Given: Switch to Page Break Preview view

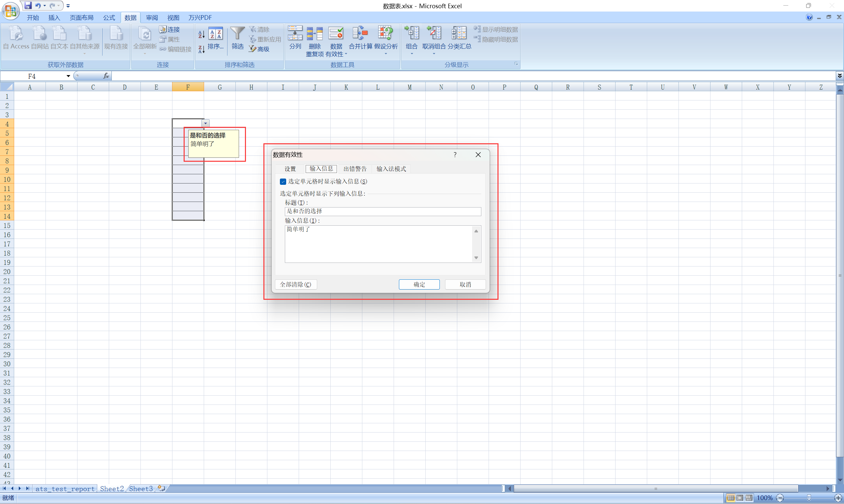Looking at the screenshot, I should coord(749,498).
